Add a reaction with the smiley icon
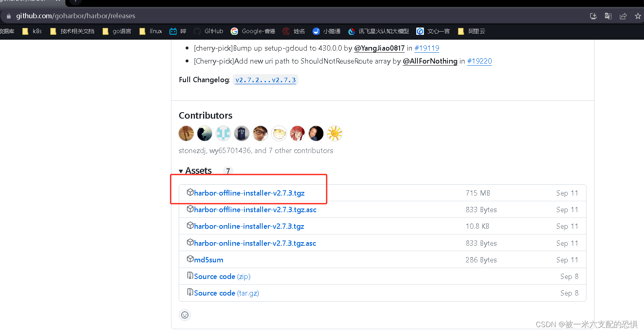Image resolution: width=644 pixels, height=332 pixels. click(x=185, y=315)
